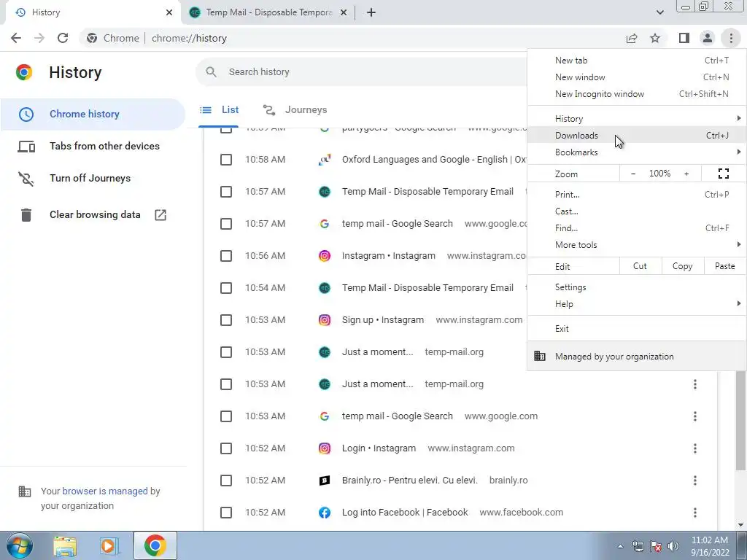Check the Temp Mail 10:54 AM entry

pos(226,288)
